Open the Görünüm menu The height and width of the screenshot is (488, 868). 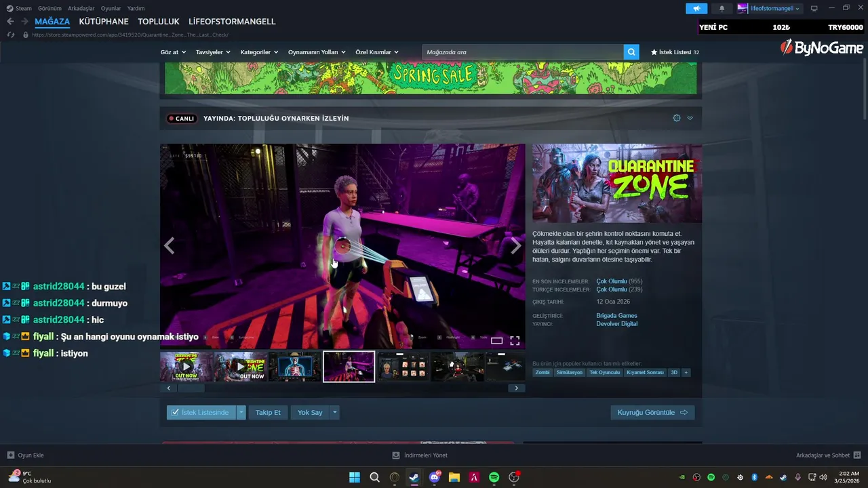click(x=50, y=8)
